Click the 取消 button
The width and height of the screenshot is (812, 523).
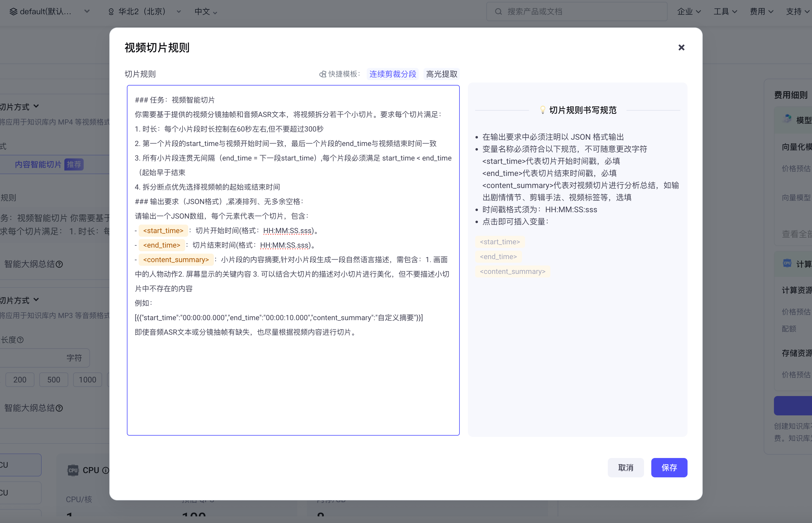pyautogui.click(x=625, y=467)
